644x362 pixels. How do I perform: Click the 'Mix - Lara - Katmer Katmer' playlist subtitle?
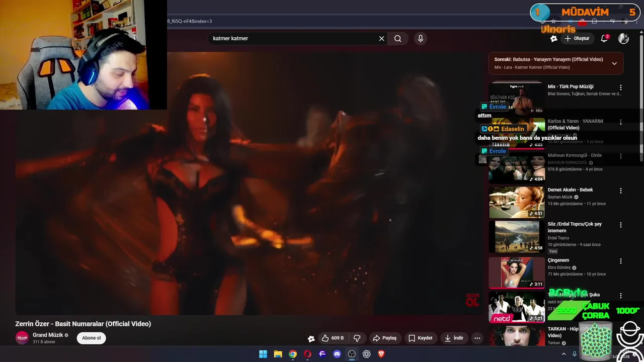point(532,67)
